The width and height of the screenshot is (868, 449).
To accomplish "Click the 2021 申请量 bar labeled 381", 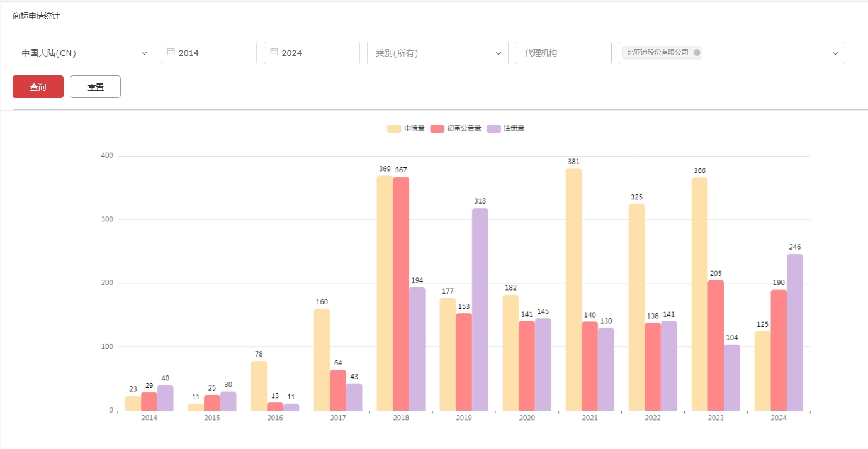I will (573, 289).
